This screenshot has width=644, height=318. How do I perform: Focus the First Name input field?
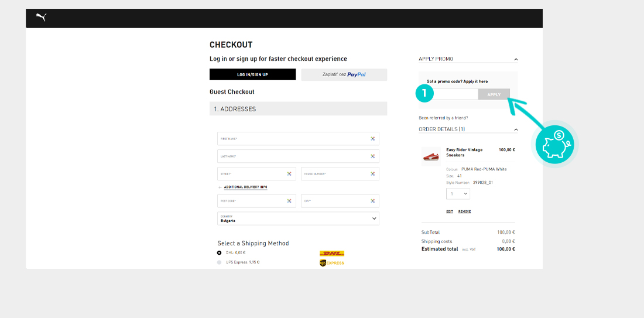298,138
